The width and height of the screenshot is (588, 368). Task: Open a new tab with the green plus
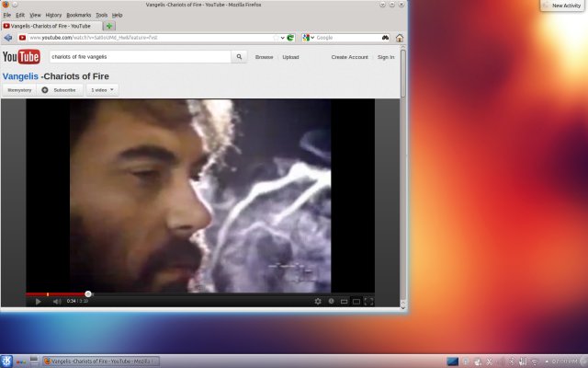tap(109, 26)
